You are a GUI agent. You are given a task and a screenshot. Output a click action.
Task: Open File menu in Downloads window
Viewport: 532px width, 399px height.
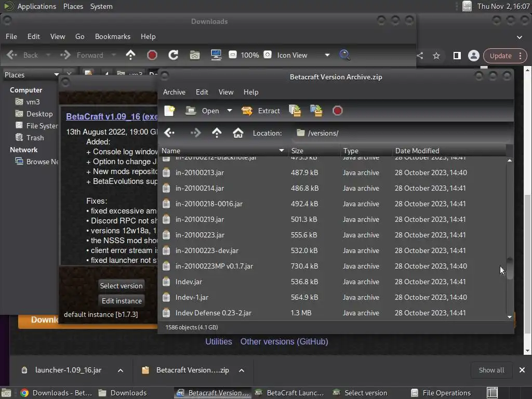(11, 36)
